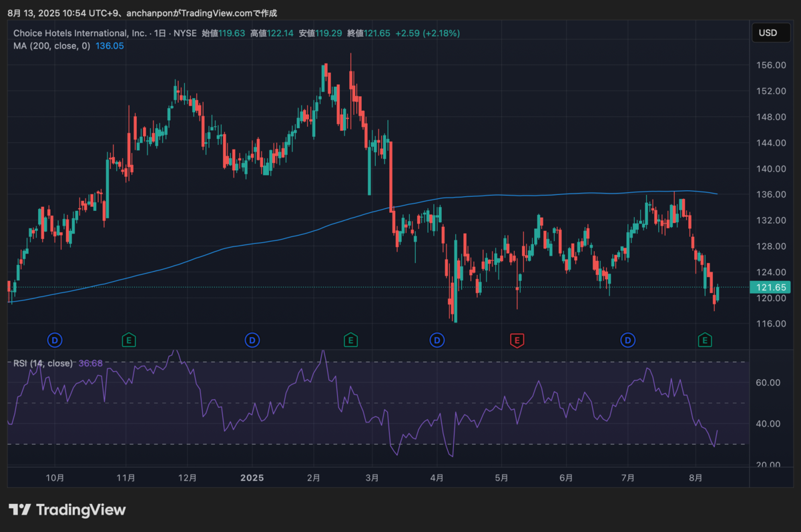Click the dividend D marker above 10月

tap(55, 340)
